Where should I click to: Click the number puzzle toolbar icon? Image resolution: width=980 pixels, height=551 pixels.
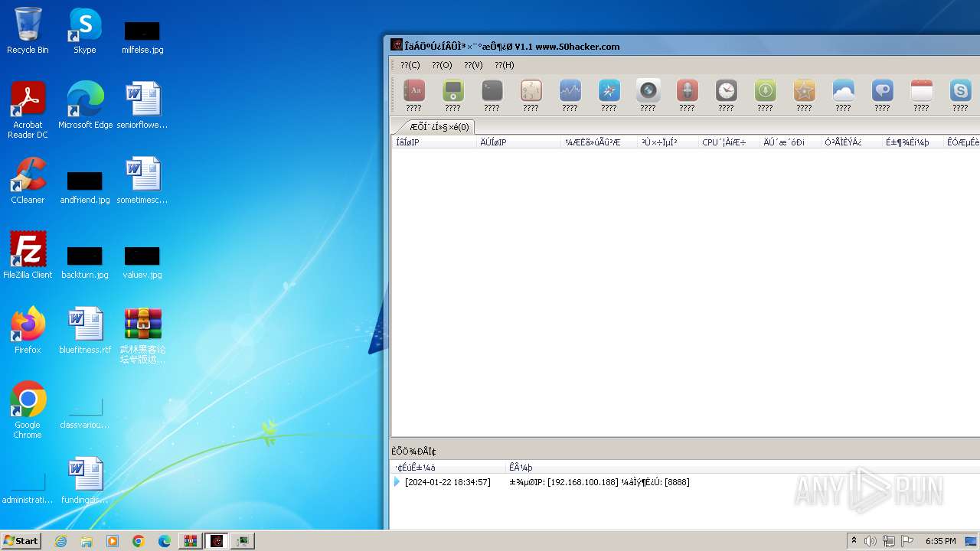(531, 91)
